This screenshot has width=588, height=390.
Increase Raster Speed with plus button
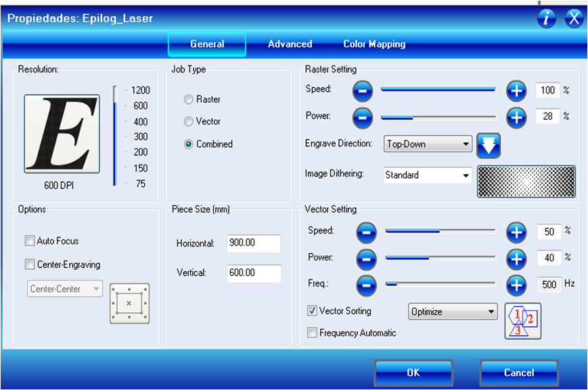tap(516, 91)
